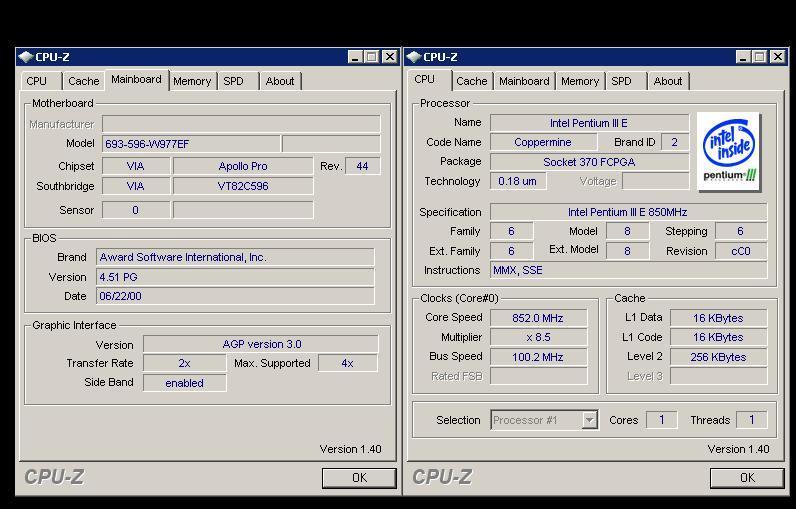
Task: Click Package value Socket 370 FCPGA
Action: (x=589, y=162)
